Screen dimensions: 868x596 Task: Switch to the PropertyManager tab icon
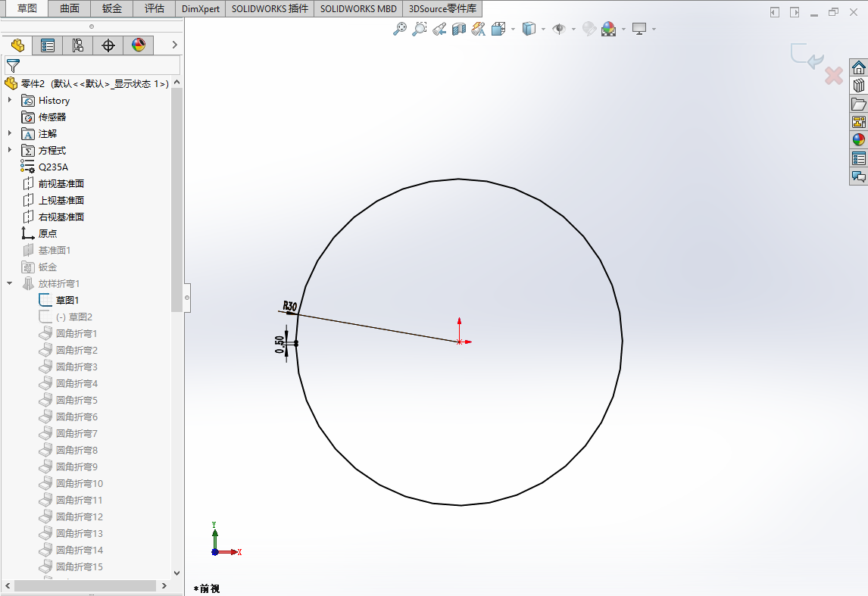click(48, 45)
